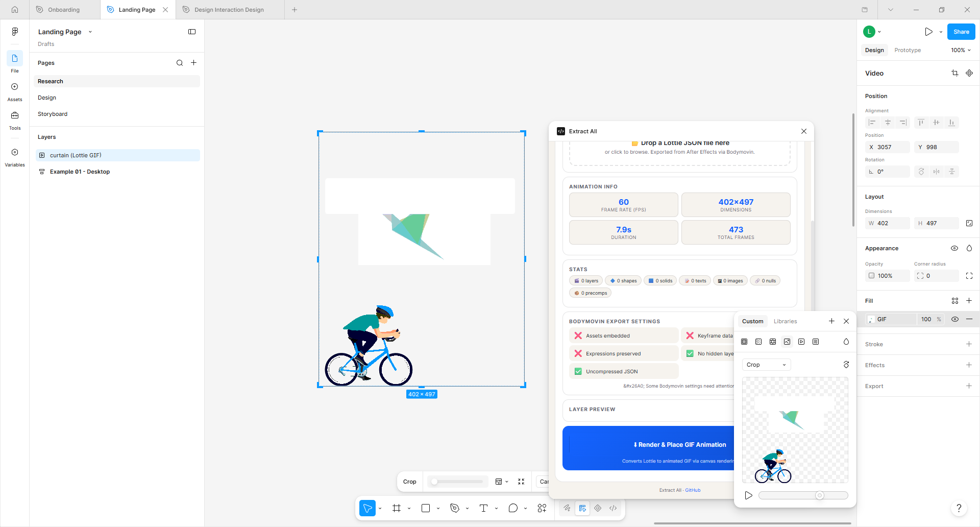This screenshot has width=980, height=527.
Task: Align selection horizontal centers
Action: [888, 123]
